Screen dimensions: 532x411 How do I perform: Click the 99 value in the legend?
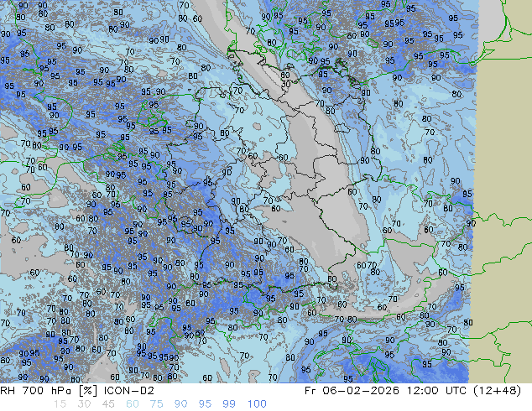point(229,404)
